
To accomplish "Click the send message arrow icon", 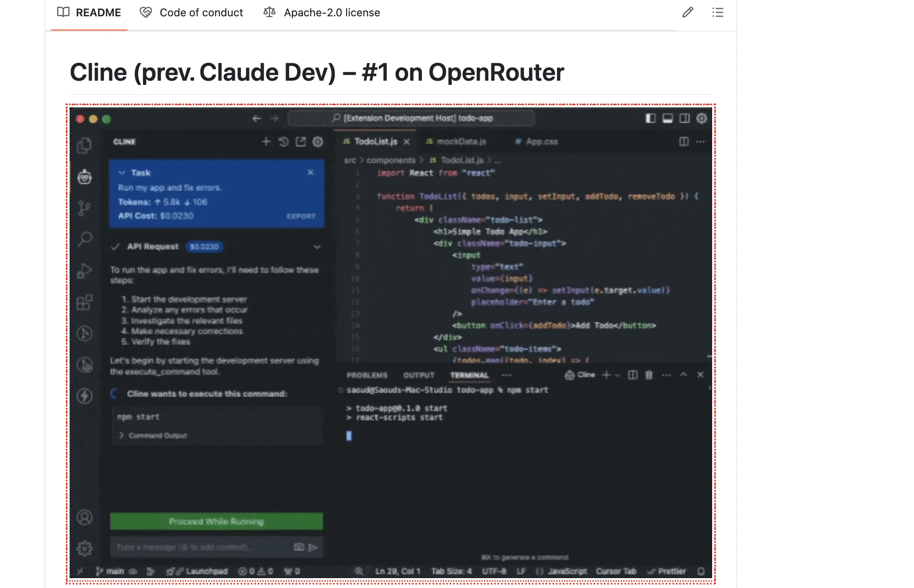I will (313, 547).
